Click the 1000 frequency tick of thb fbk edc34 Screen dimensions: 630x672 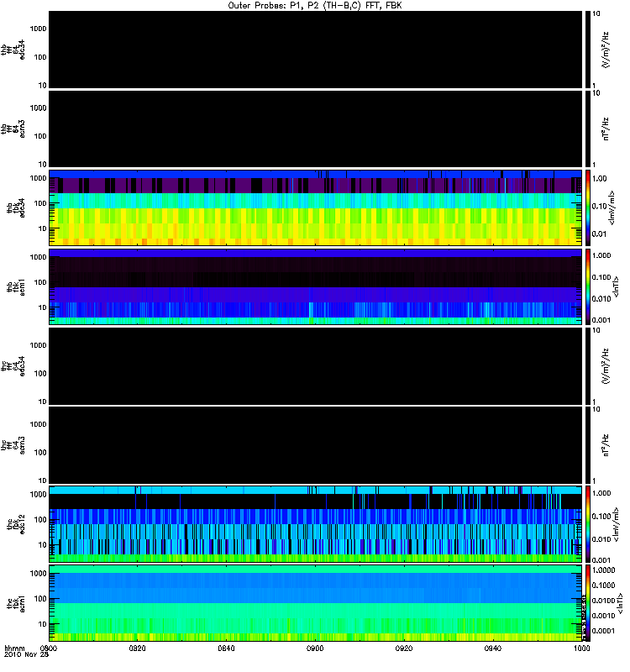click(38, 178)
